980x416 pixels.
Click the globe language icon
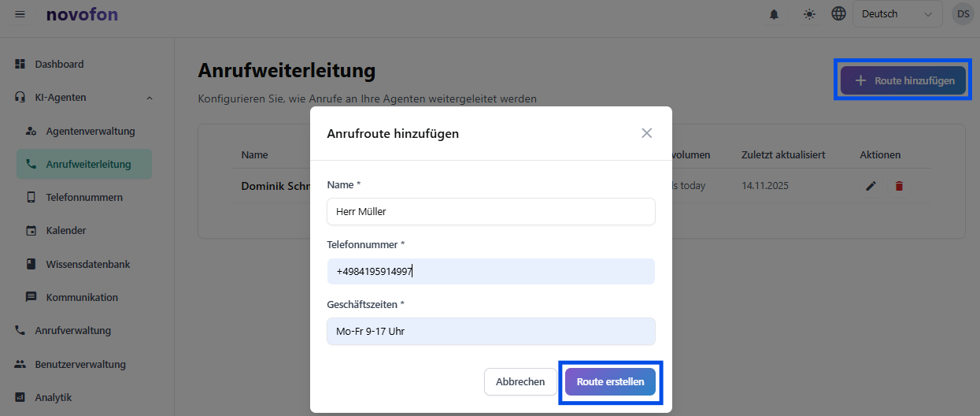pyautogui.click(x=838, y=14)
